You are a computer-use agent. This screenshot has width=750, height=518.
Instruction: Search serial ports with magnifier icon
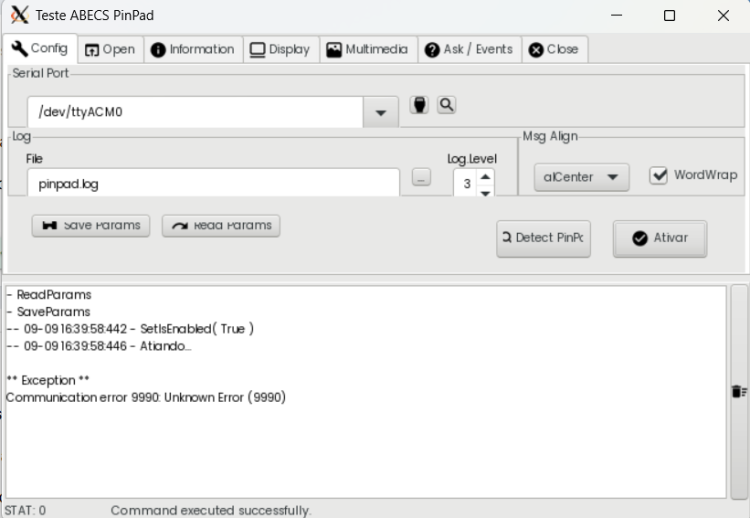[x=446, y=105]
